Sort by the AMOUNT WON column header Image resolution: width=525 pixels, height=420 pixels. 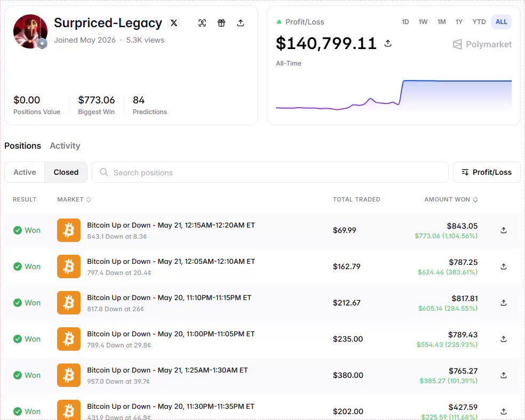[x=451, y=199]
